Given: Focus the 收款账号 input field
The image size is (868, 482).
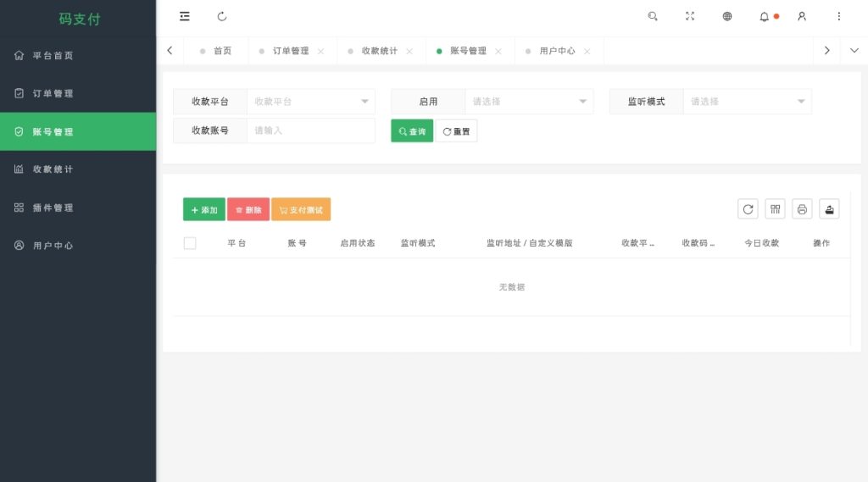Looking at the screenshot, I should tap(311, 130).
